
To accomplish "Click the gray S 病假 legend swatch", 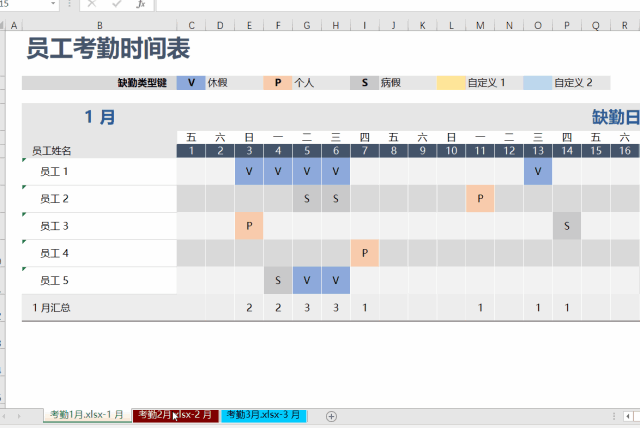I will click(x=364, y=83).
